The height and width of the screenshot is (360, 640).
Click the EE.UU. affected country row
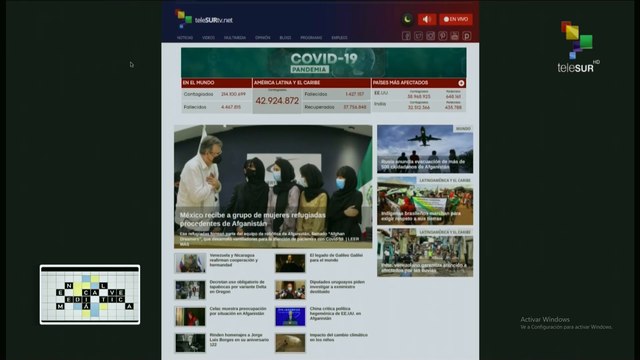pyautogui.click(x=419, y=94)
